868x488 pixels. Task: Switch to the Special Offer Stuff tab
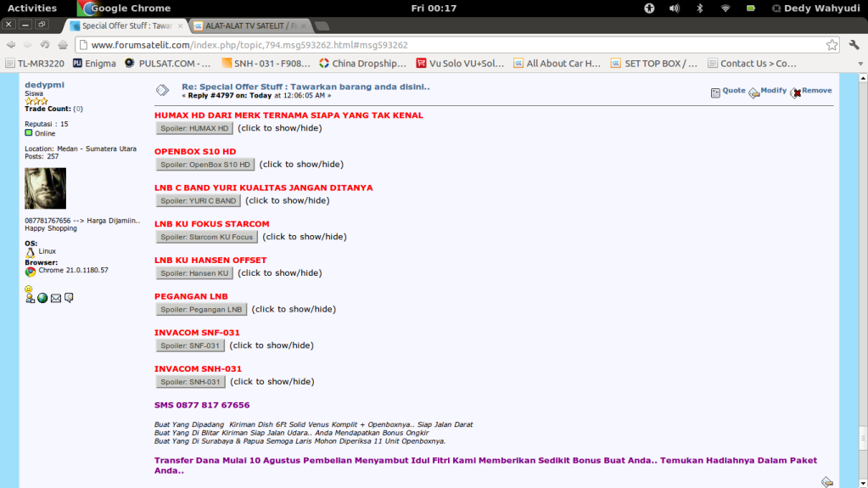(x=126, y=26)
